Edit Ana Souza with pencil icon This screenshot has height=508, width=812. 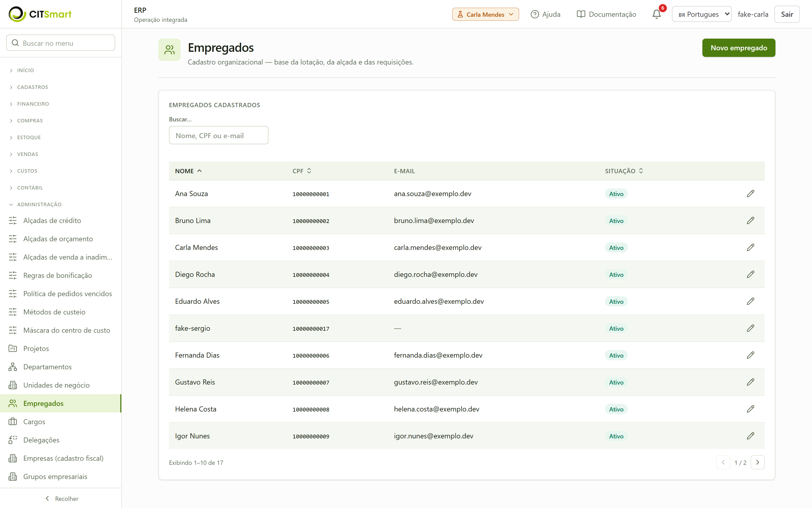750,194
